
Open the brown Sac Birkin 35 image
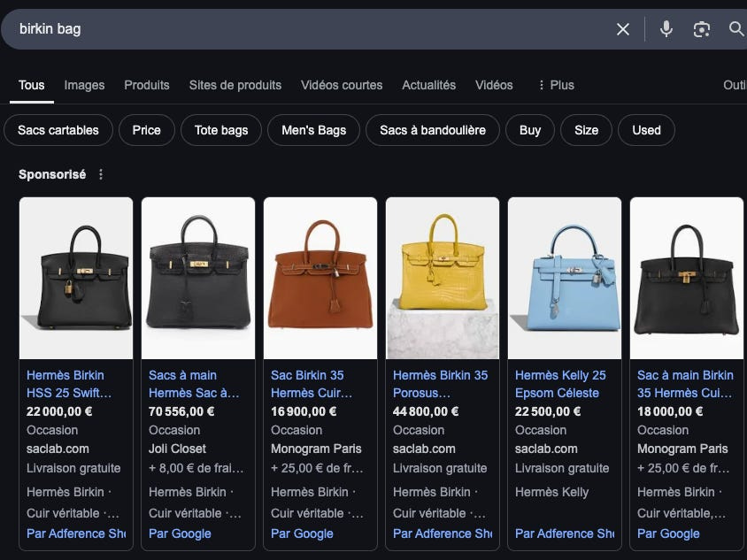click(320, 278)
